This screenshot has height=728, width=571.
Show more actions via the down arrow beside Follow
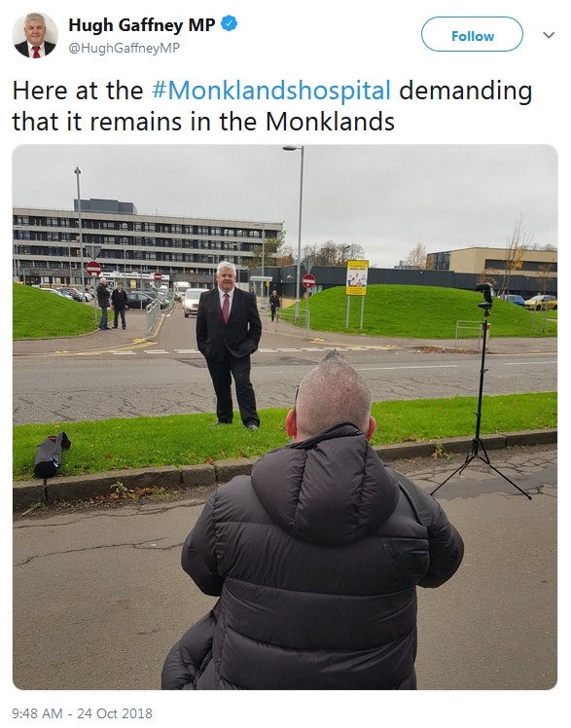(549, 35)
